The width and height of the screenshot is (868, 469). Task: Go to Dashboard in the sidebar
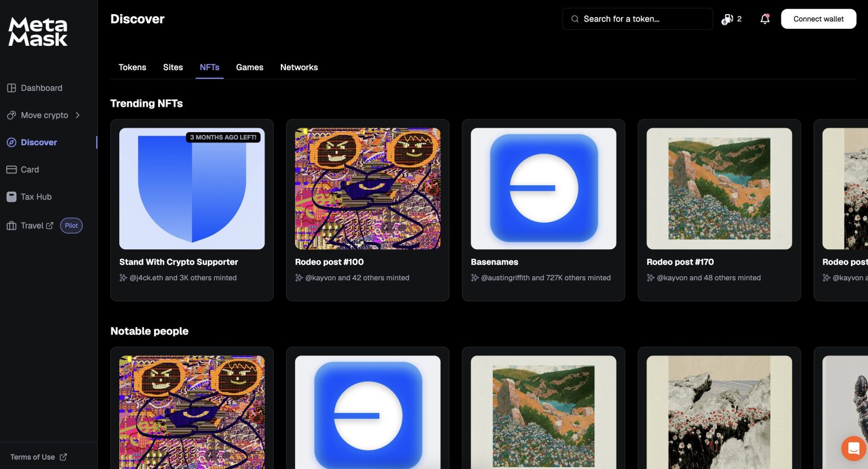pos(42,88)
